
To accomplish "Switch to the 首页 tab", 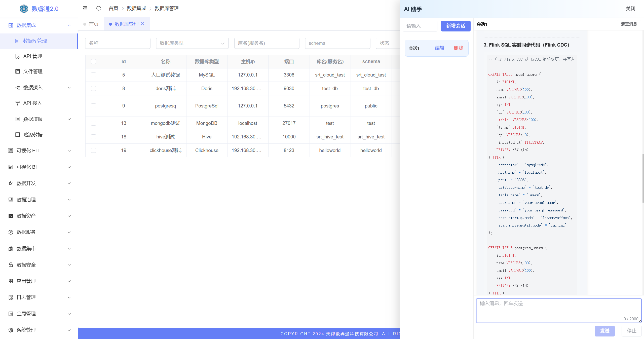I will tap(94, 24).
